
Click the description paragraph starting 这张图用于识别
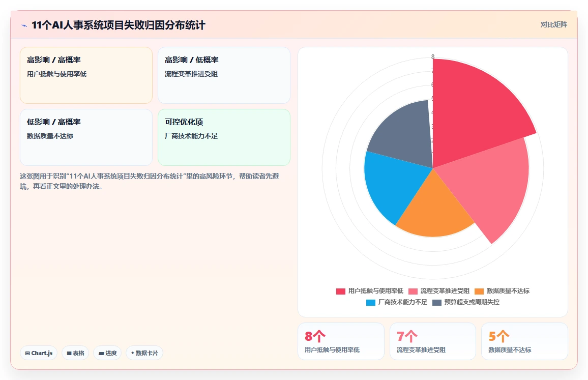pos(149,181)
